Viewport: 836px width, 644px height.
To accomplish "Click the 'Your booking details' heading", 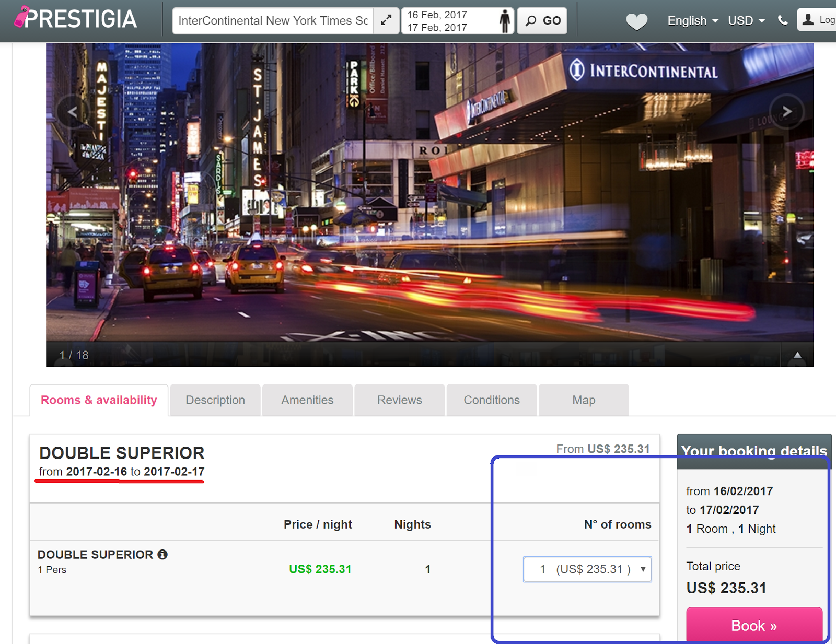I will pos(754,451).
